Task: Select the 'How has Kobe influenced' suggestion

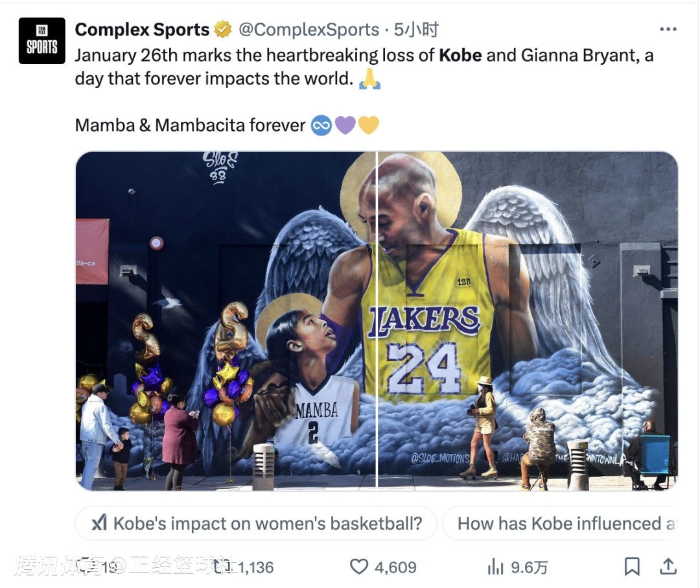Action: click(x=564, y=523)
